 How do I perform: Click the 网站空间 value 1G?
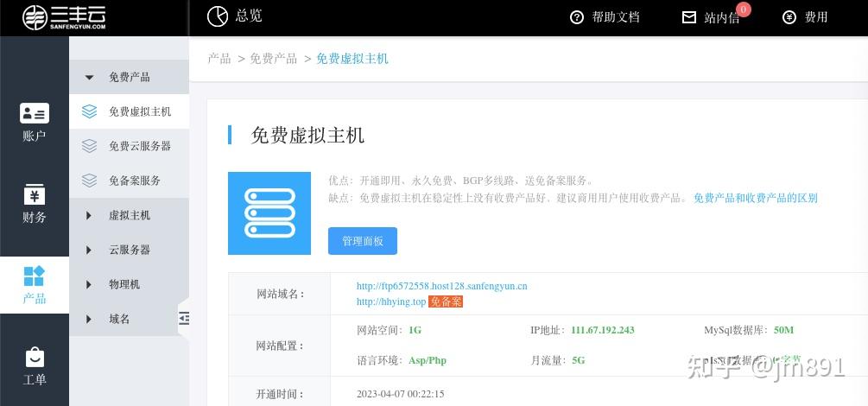pos(415,330)
